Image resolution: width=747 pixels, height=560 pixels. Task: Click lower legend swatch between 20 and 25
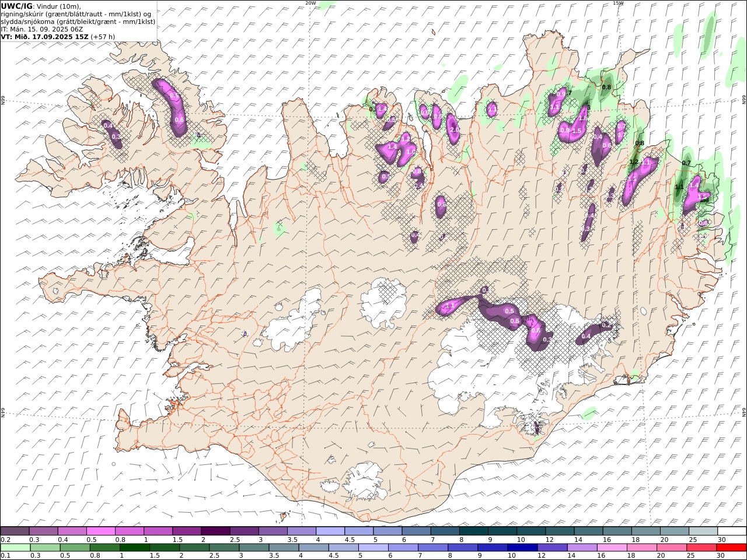[672, 548]
